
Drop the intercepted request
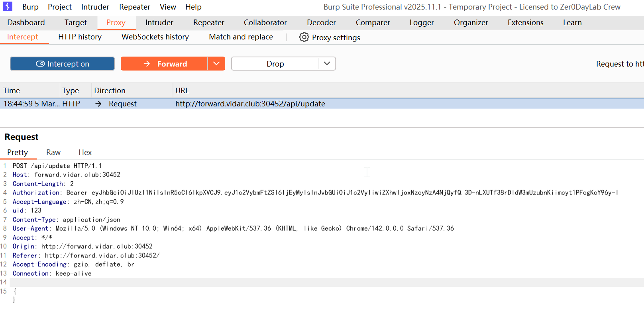[275, 64]
